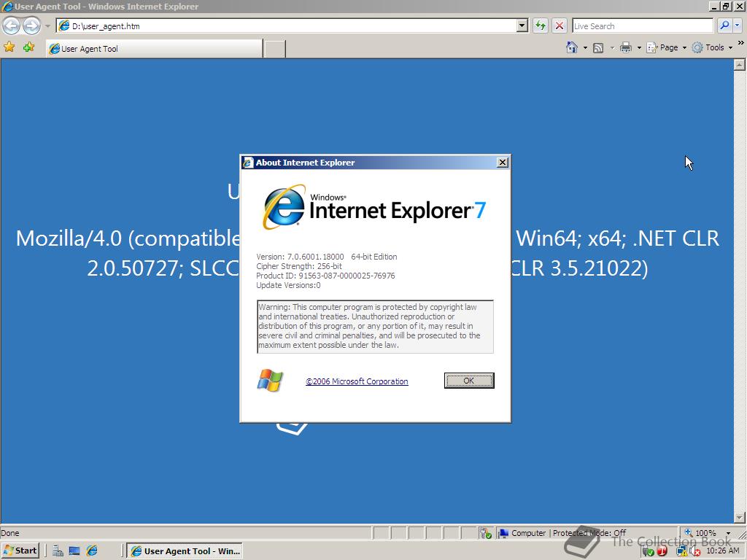747x560 pixels.
Task: Click the green shield system tray icon
Action: pos(648,551)
